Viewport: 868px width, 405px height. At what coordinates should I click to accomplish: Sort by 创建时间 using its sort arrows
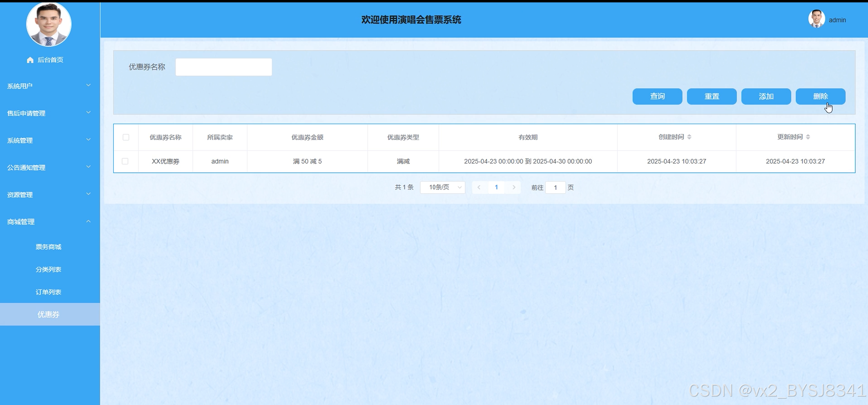click(689, 137)
